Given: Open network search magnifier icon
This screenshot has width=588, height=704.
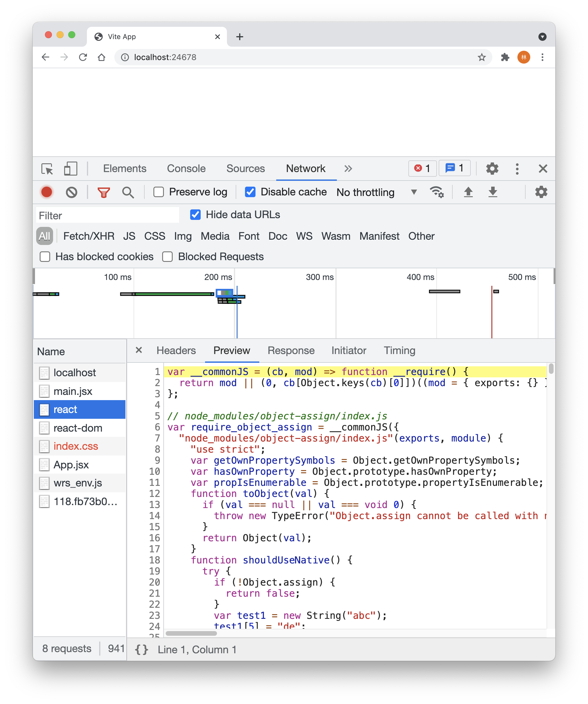Looking at the screenshot, I should pyautogui.click(x=128, y=192).
